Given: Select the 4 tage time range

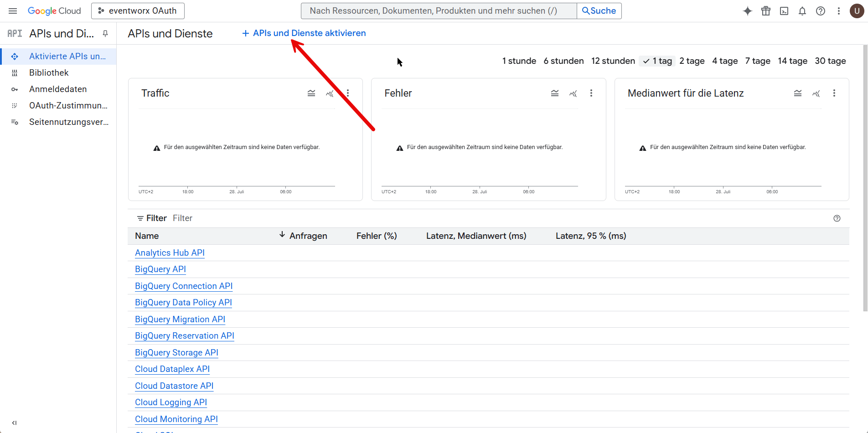Looking at the screenshot, I should click(725, 61).
